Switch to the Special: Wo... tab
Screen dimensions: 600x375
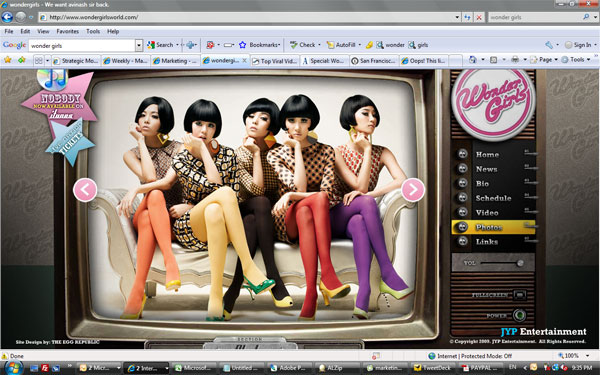click(x=324, y=60)
